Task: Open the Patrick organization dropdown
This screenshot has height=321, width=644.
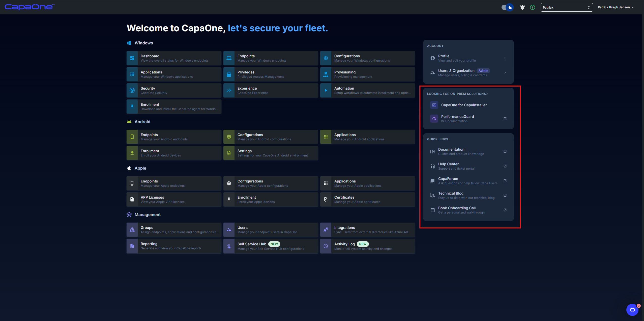Action: tap(567, 7)
